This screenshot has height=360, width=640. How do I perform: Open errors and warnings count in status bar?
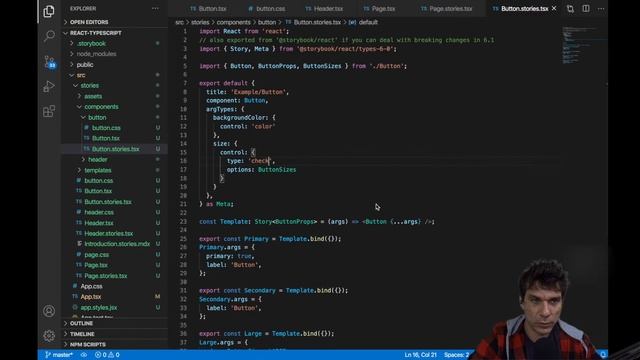click(x=107, y=355)
